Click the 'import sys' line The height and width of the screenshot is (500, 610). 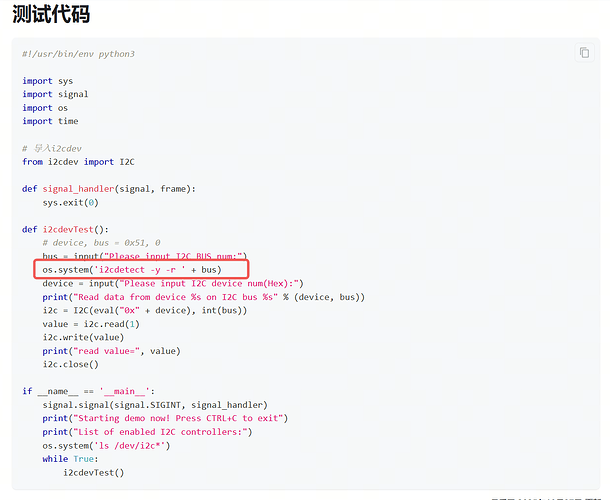coord(47,81)
